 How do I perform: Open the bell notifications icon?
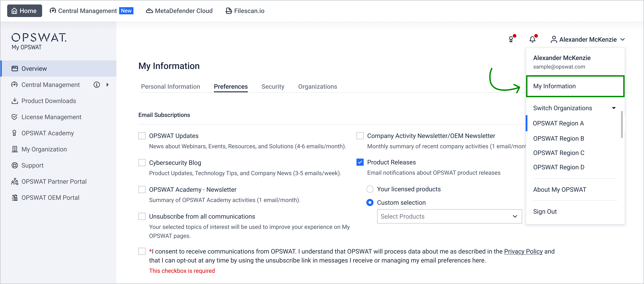coord(532,39)
